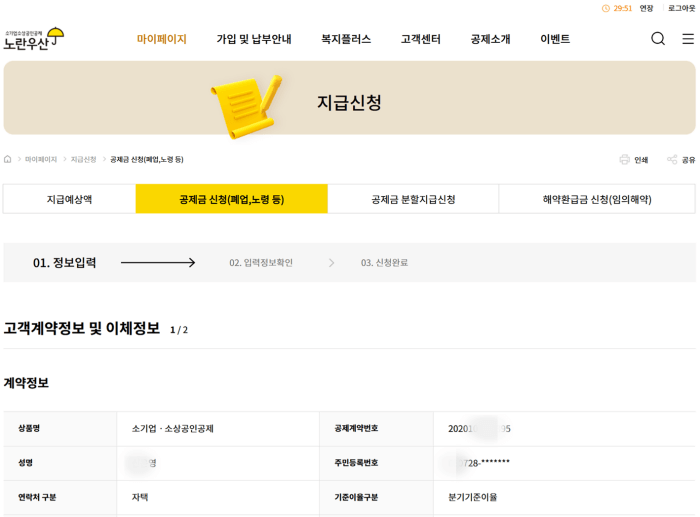The height and width of the screenshot is (517, 700).
Task: Click the 공제계약번호 label cell
Action: tap(376, 429)
